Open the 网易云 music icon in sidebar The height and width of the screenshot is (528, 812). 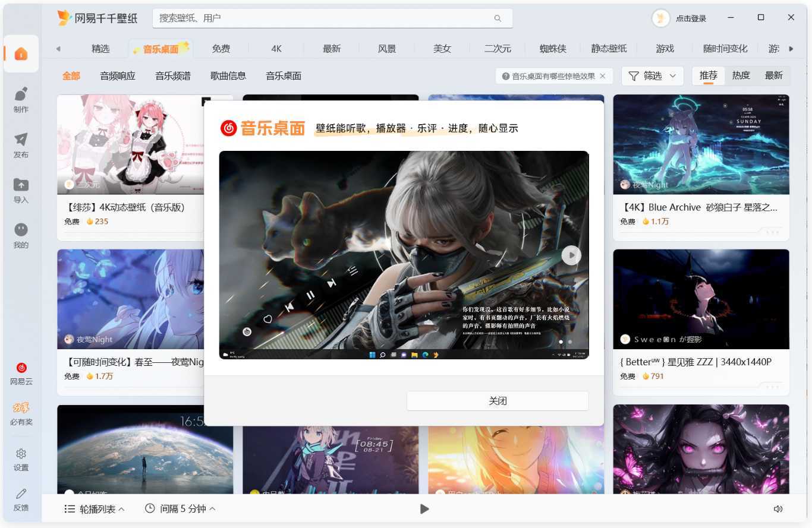click(x=21, y=368)
